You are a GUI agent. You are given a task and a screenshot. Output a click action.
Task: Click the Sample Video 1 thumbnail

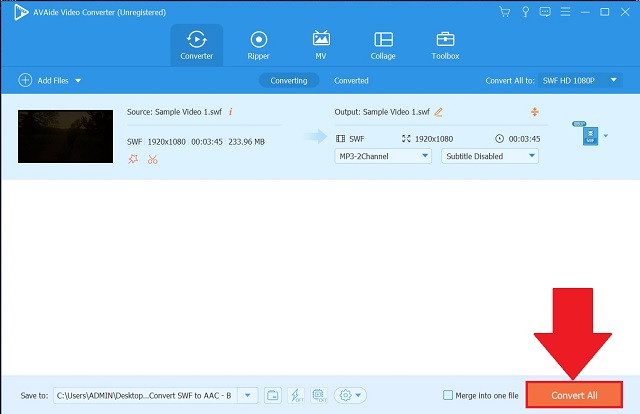pos(65,136)
